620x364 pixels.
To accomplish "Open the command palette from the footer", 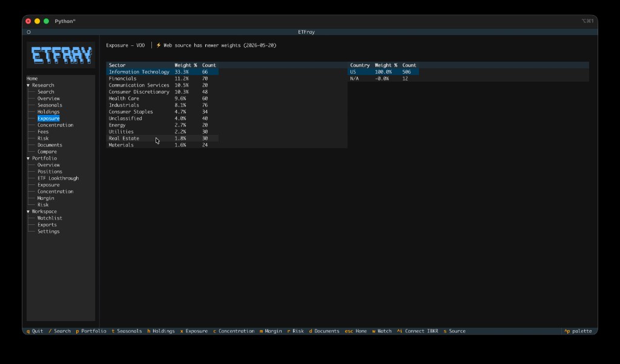I will click(x=578, y=331).
